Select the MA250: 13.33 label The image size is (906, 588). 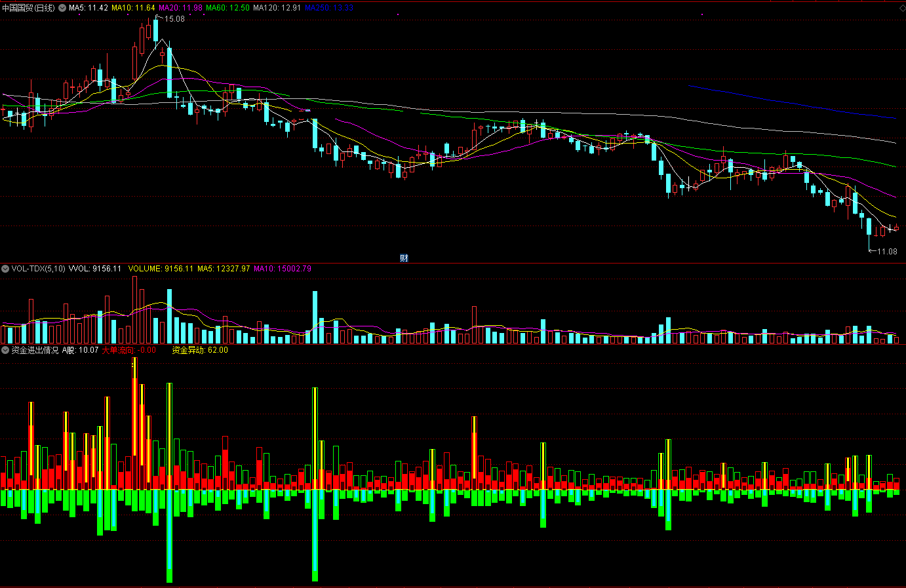329,8
